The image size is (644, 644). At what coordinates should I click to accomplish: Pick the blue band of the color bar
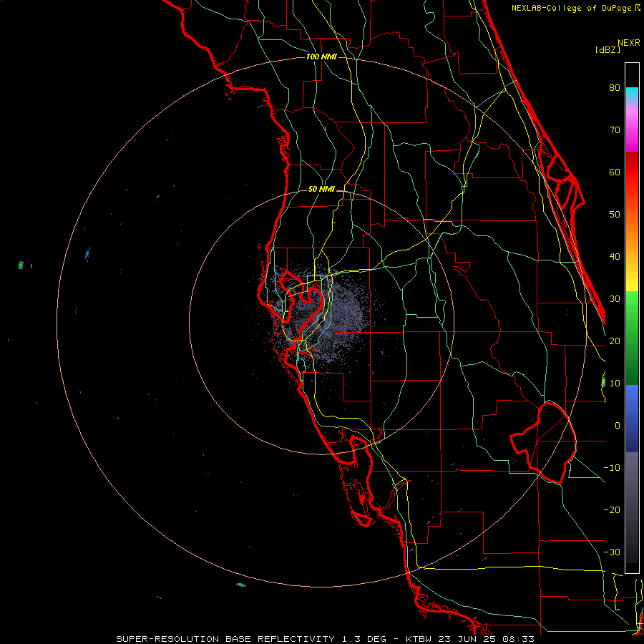point(632,418)
